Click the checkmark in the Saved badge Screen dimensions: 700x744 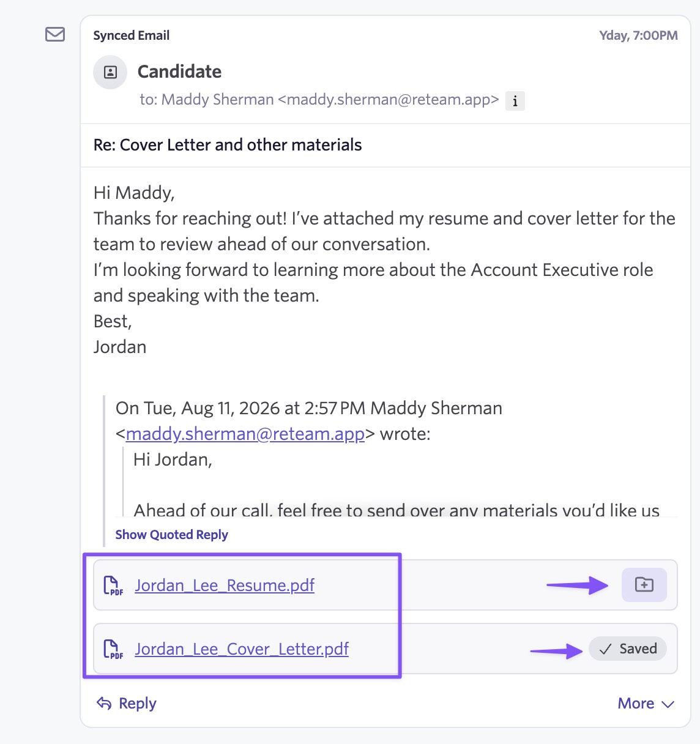click(606, 649)
